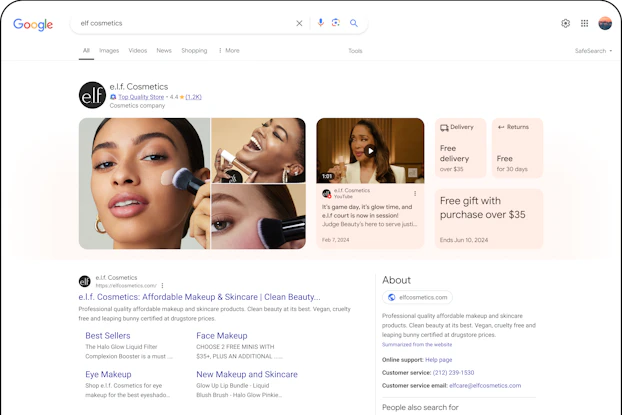Open the Help page link
The image size is (622, 415).
click(438, 360)
